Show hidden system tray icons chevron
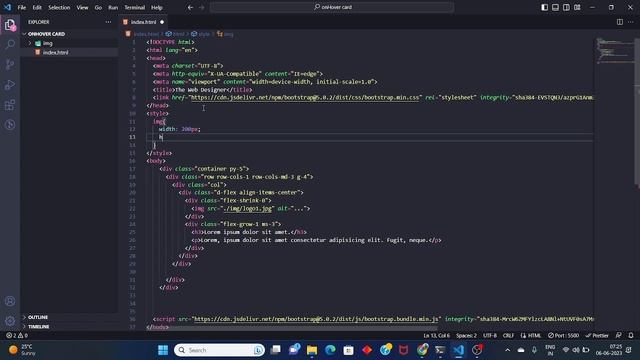This screenshot has width=640, height=360. point(507,350)
